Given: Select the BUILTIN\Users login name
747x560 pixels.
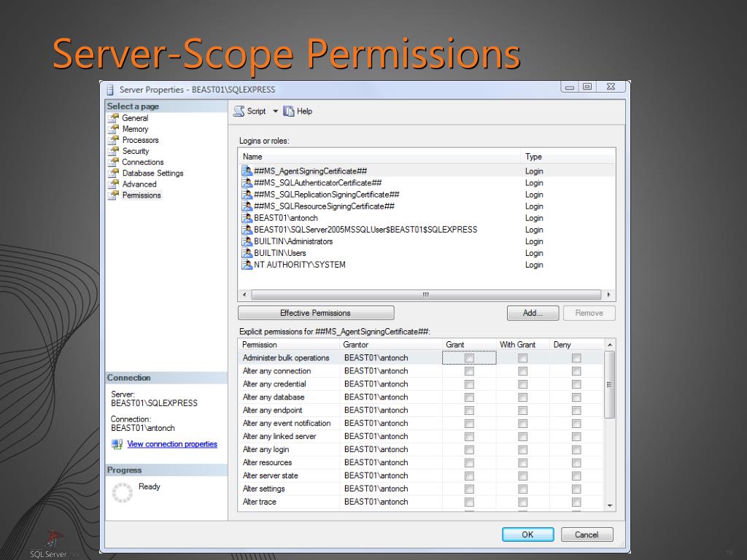Looking at the screenshot, I should tap(279, 253).
